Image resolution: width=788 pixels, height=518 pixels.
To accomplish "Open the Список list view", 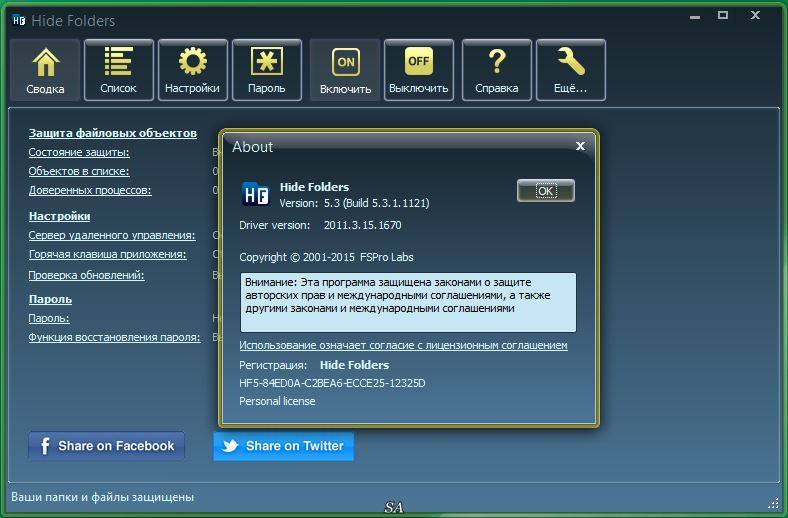I will (119, 70).
